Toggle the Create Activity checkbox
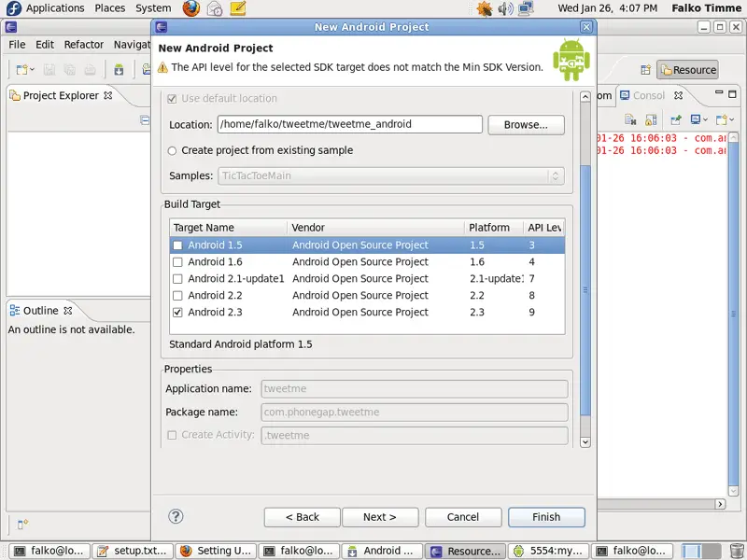Image resolution: width=747 pixels, height=560 pixels. pos(172,435)
